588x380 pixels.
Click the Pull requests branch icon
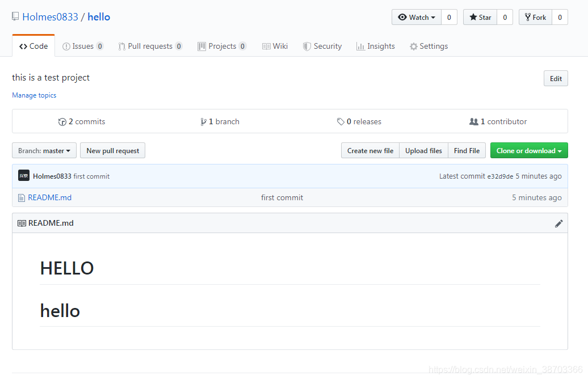pyautogui.click(x=122, y=47)
